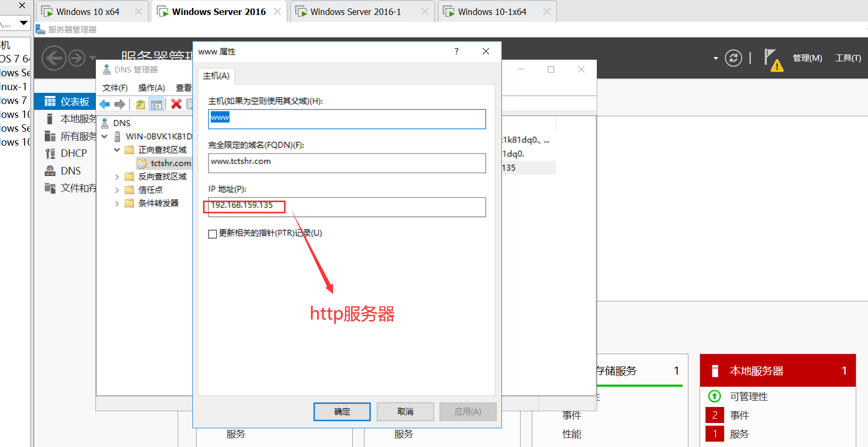The height and width of the screenshot is (447, 868).
Task: Open 仪表板 in Server Manager sidebar
Action: point(66,101)
